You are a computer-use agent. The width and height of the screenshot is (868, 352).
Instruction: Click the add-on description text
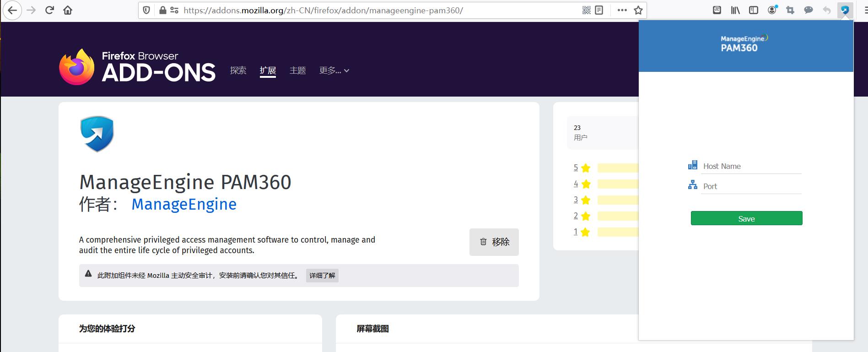tap(227, 245)
